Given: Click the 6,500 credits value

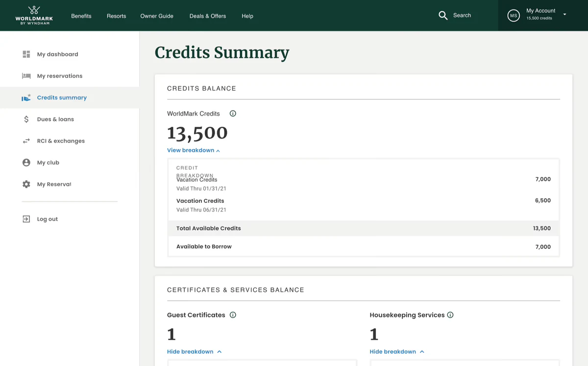Looking at the screenshot, I should (x=543, y=200).
